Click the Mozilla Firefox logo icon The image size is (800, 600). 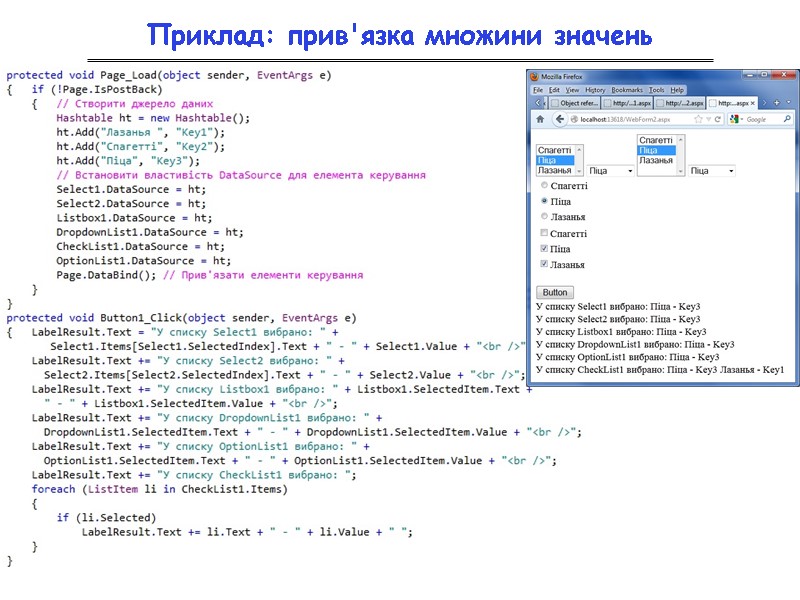click(535, 77)
